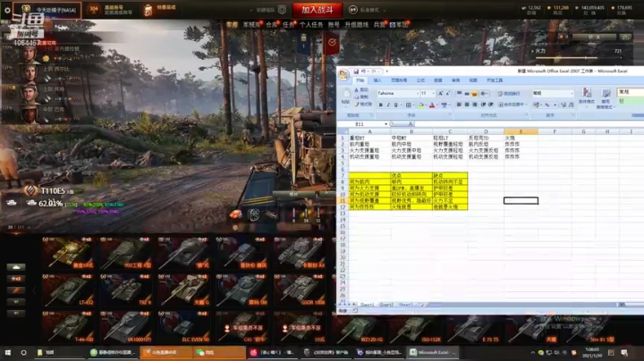Switch to the 车库 garage tab
The width and height of the screenshot is (644, 361).
(232, 25)
